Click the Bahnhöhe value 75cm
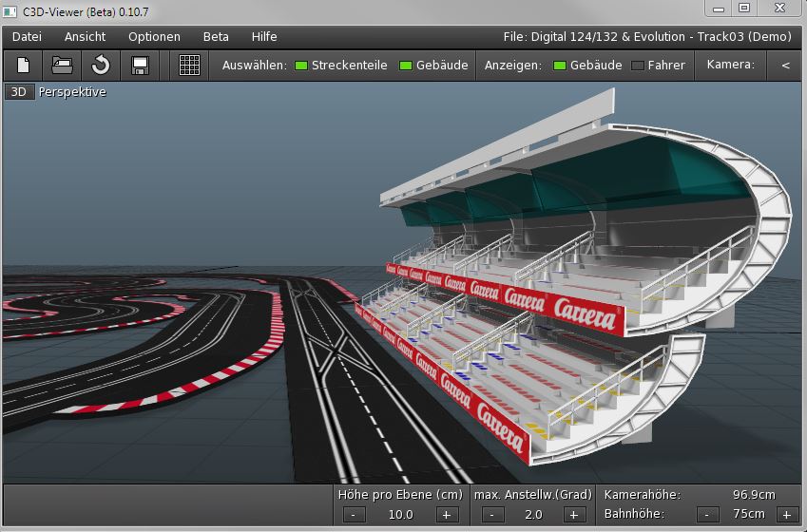This screenshot has width=807, height=532. [749, 514]
